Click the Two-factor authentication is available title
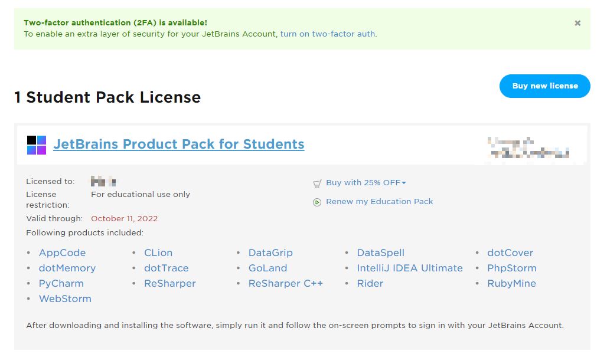Image resolution: width=607 pixels, height=364 pixels. (115, 23)
